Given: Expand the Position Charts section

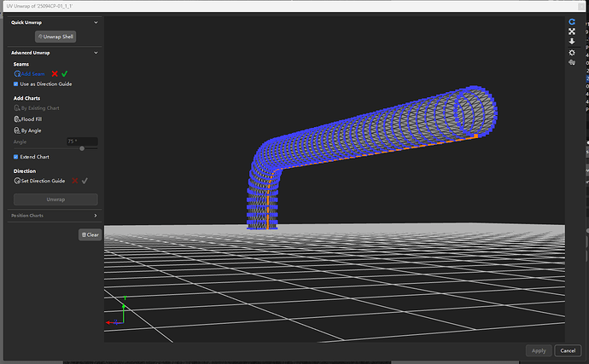Looking at the screenshot, I should pyautogui.click(x=96, y=216).
